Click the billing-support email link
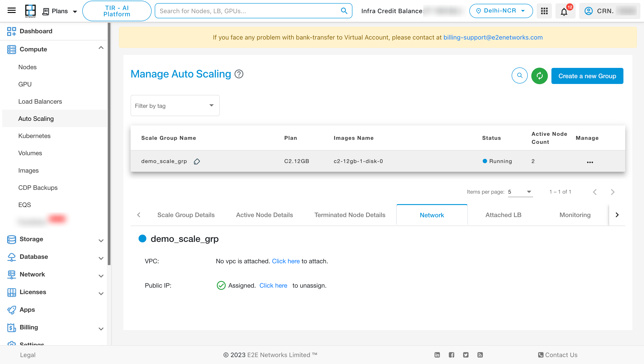The height and width of the screenshot is (364, 644). pyautogui.click(x=493, y=38)
